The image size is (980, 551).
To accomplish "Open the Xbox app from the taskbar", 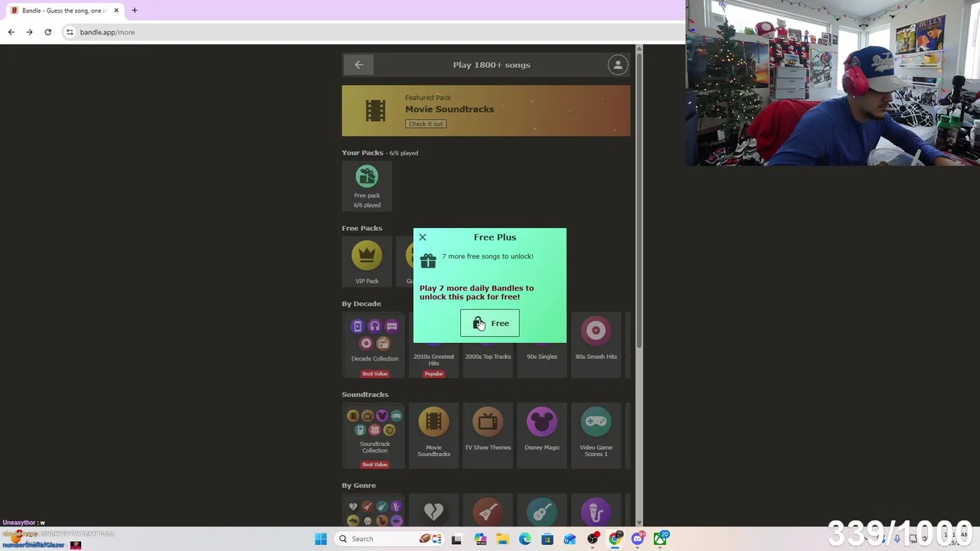I will 660,539.
